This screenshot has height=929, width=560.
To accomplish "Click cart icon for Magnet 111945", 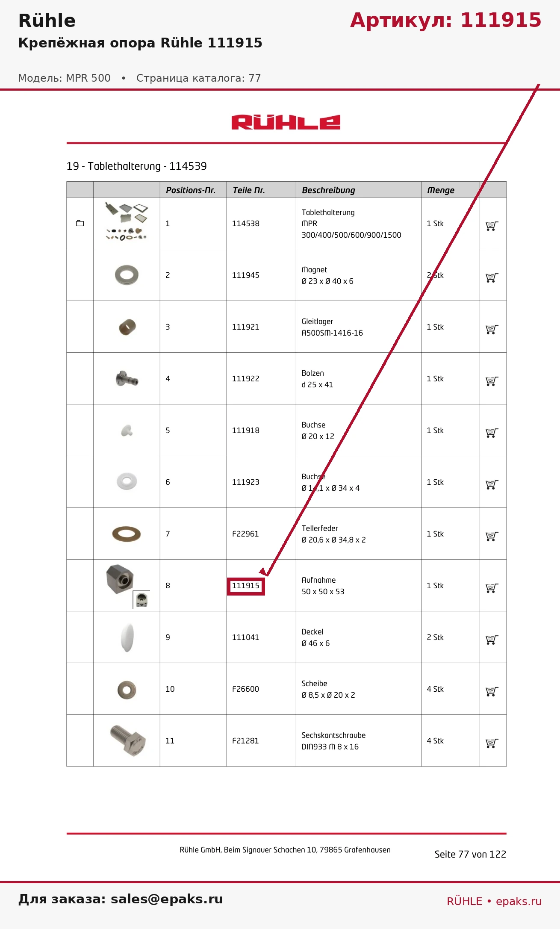I will 492,277.
